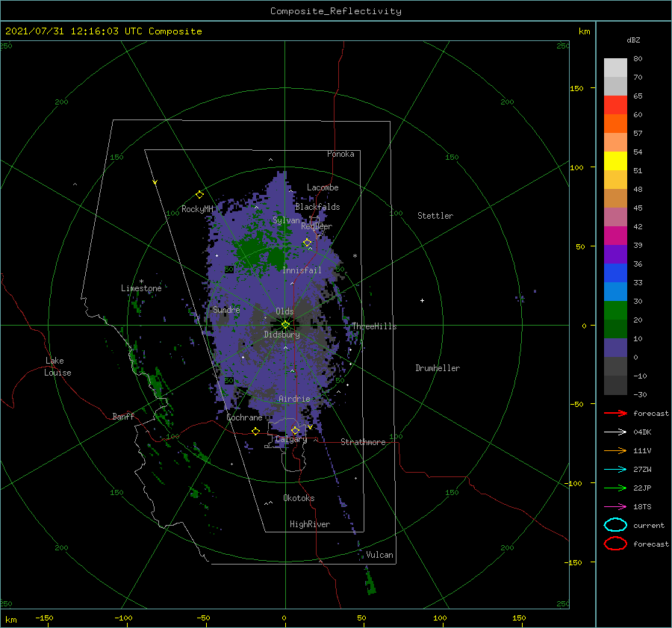Image resolution: width=672 pixels, height=628 pixels.
Task: Click the white 04DK arrow in legend
Action: pos(615,432)
